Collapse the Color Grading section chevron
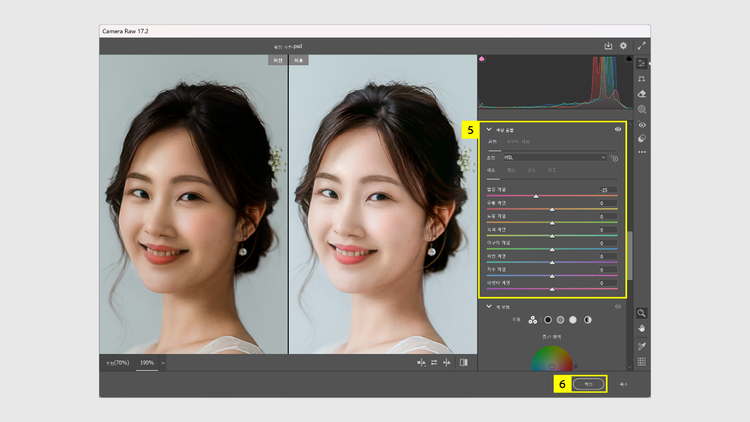 tap(489, 306)
